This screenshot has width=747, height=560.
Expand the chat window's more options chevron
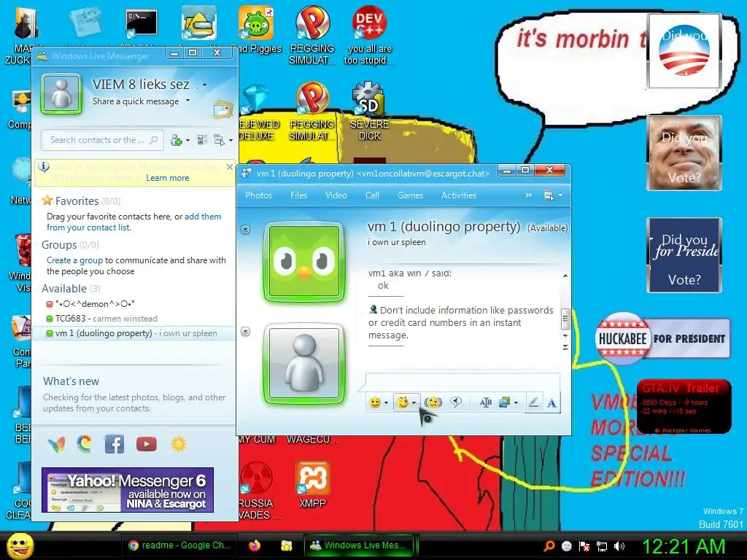click(x=528, y=195)
